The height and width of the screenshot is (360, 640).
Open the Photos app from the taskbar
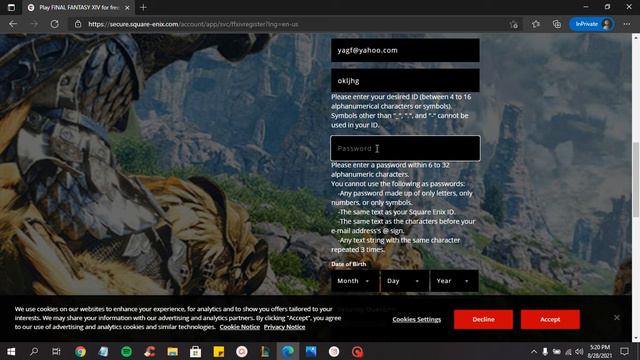pyautogui.click(x=311, y=351)
